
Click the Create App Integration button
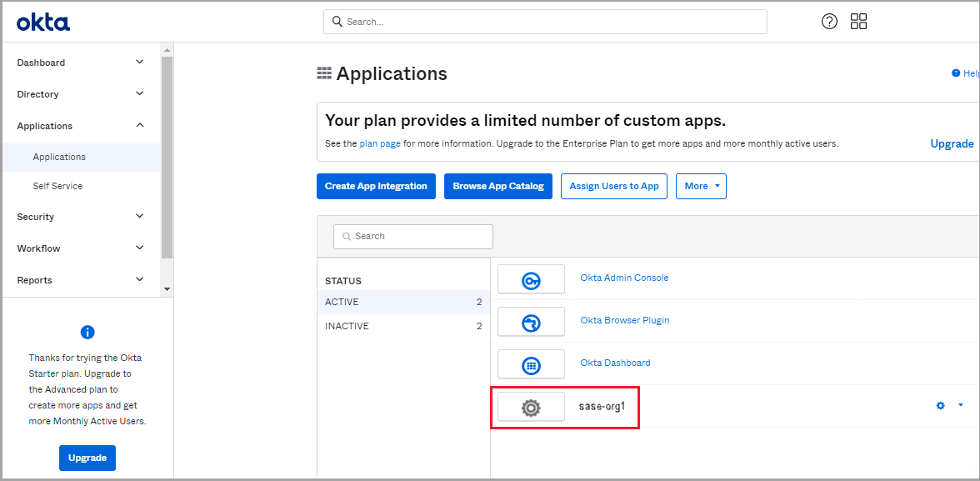(376, 186)
